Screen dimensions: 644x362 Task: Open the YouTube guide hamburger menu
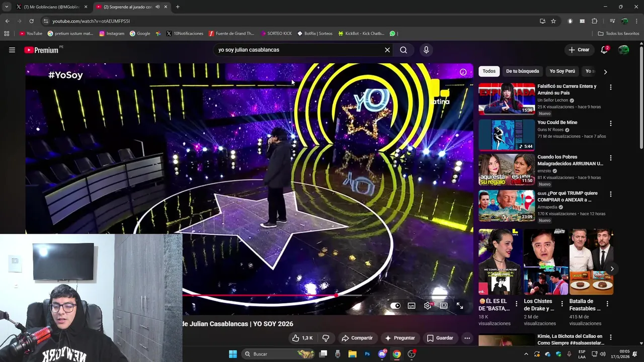coord(12,50)
